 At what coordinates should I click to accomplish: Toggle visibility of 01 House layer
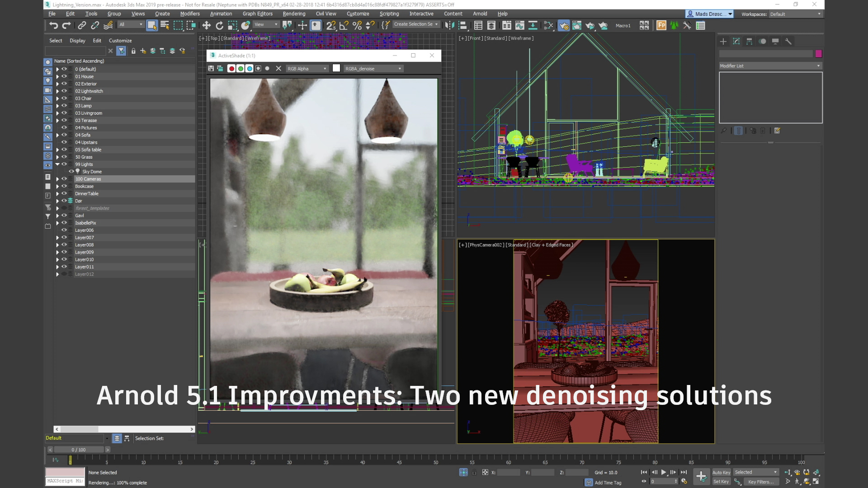tap(64, 76)
